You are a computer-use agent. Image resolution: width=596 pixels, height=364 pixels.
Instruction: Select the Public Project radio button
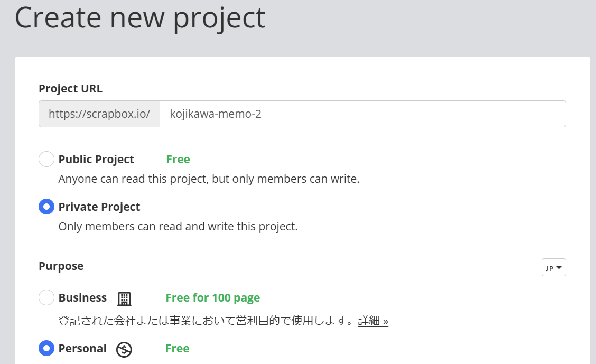tap(46, 159)
